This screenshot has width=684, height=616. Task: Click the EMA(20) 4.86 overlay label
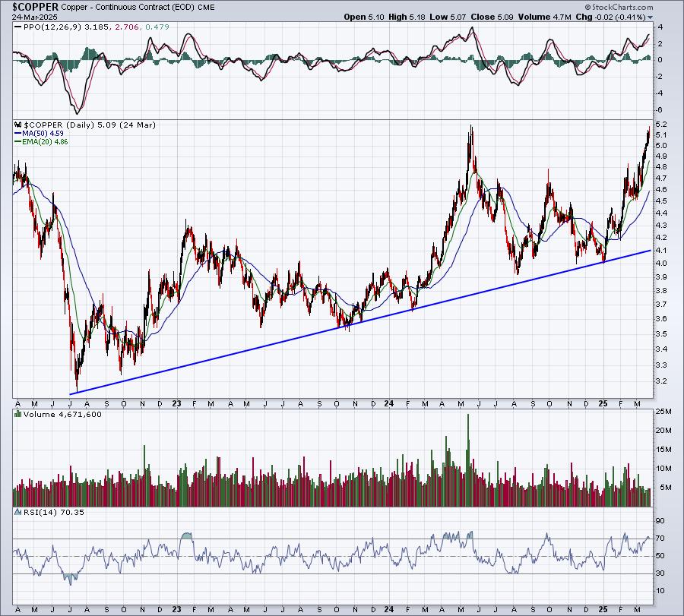(x=45, y=142)
